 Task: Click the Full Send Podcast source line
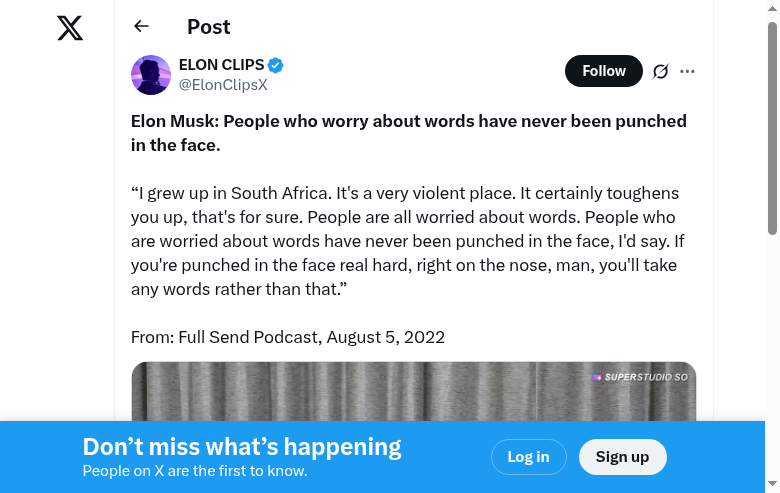click(x=288, y=337)
